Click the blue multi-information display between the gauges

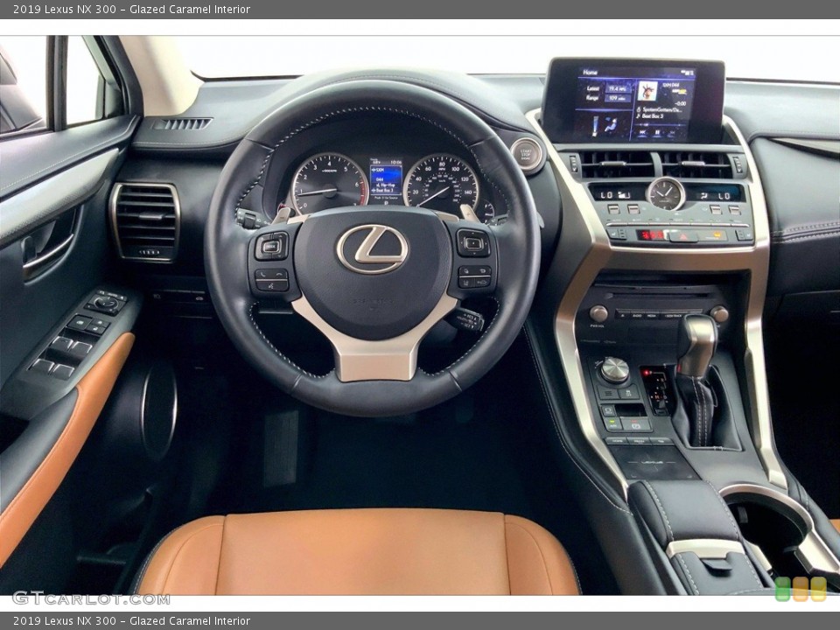click(x=386, y=180)
